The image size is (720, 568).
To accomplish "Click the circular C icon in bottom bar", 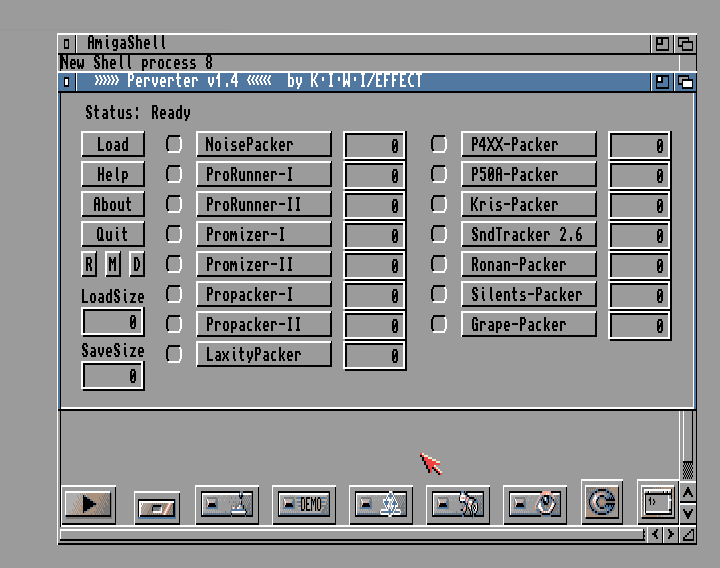I will pos(601,503).
